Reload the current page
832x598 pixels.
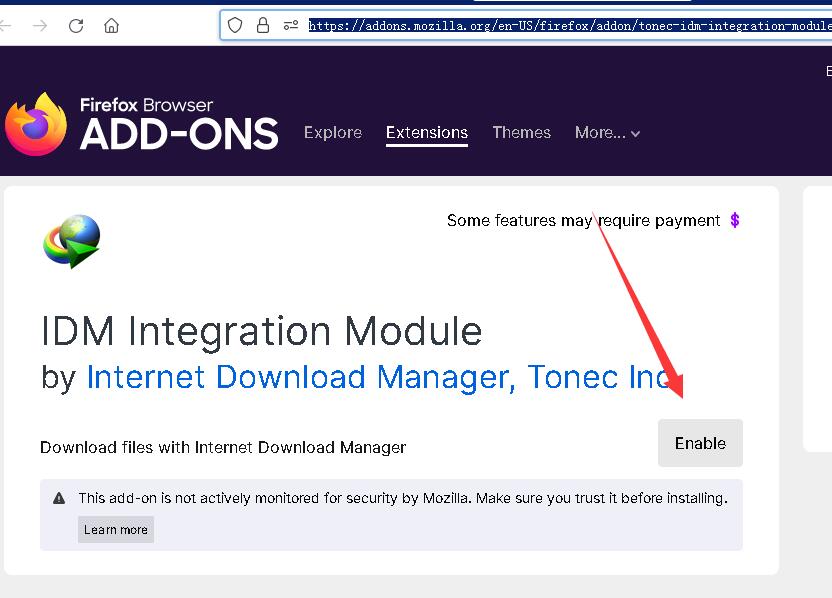point(76,26)
